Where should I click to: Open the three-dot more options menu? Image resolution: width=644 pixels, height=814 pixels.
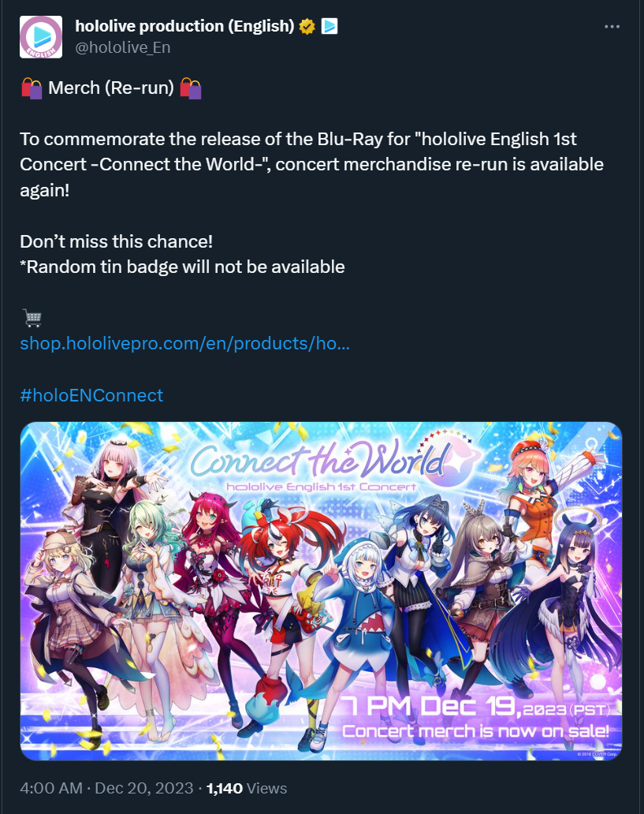point(612,27)
